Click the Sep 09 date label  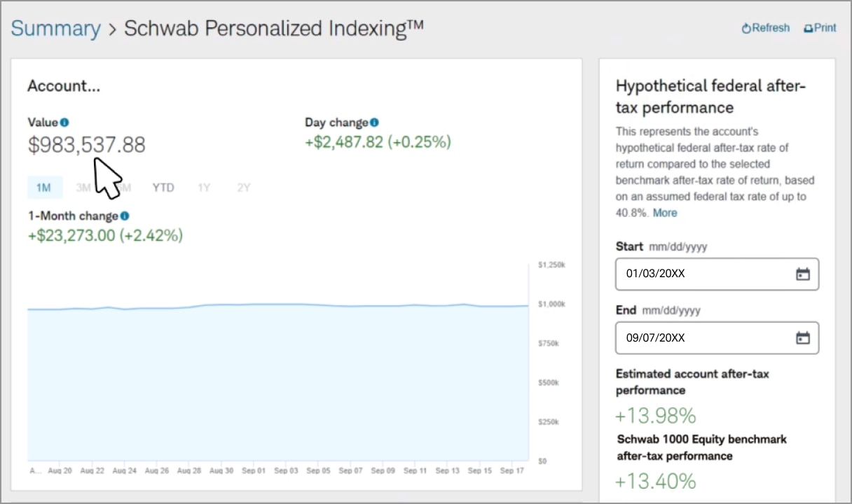pos(383,471)
